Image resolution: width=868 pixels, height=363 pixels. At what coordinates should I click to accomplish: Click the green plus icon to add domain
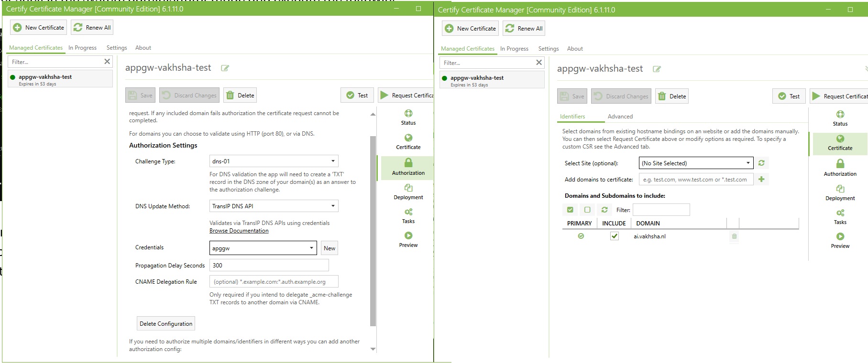click(x=761, y=179)
